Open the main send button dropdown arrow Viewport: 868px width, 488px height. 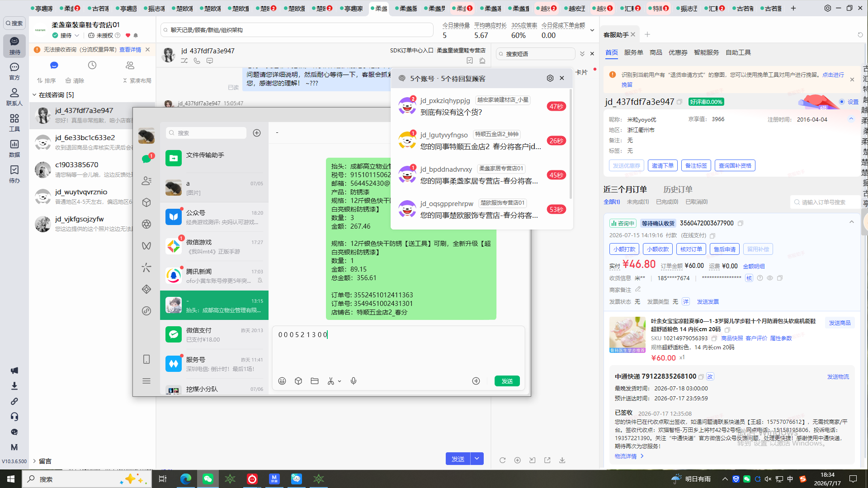click(x=477, y=459)
